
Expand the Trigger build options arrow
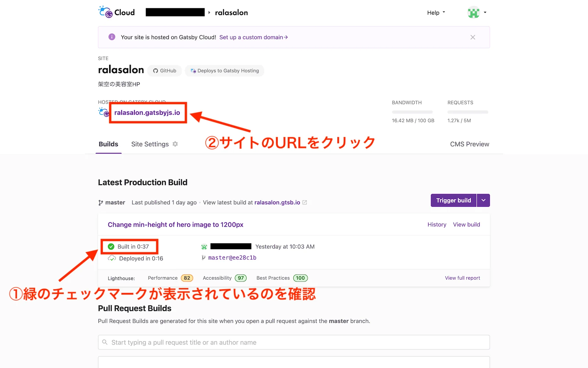coord(483,201)
